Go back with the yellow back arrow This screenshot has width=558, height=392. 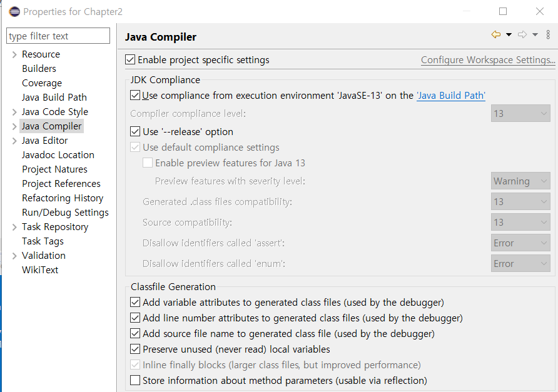pyautogui.click(x=495, y=34)
